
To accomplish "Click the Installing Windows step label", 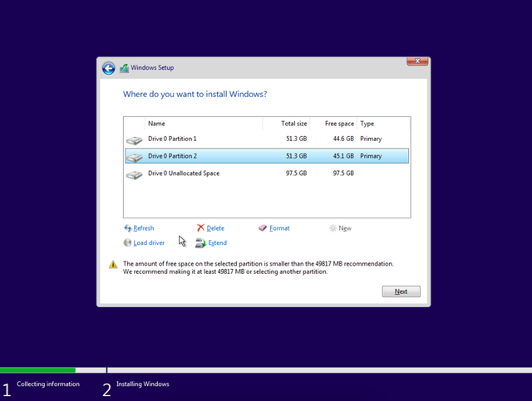I will pos(143,384).
